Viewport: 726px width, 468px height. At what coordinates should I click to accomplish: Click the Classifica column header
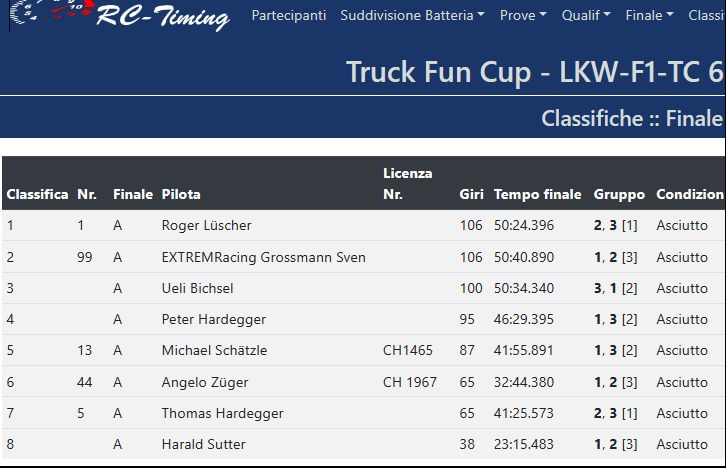(37, 194)
